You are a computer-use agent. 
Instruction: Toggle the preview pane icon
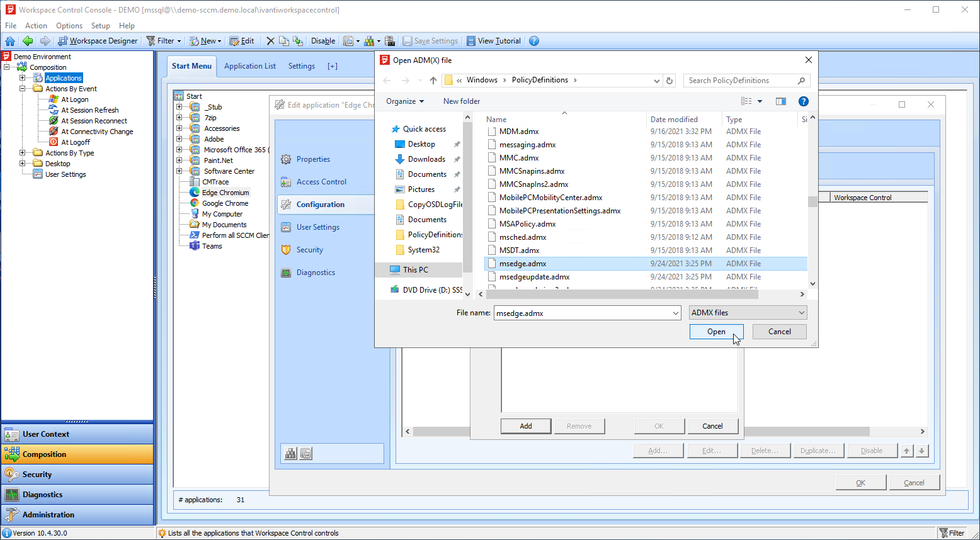point(781,101)
